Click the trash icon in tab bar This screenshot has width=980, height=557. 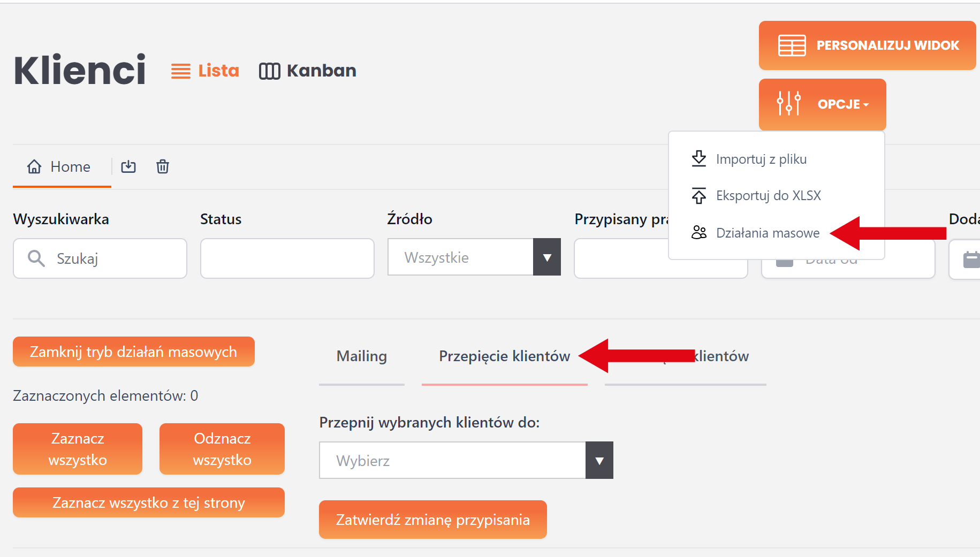tap(163, 167)
